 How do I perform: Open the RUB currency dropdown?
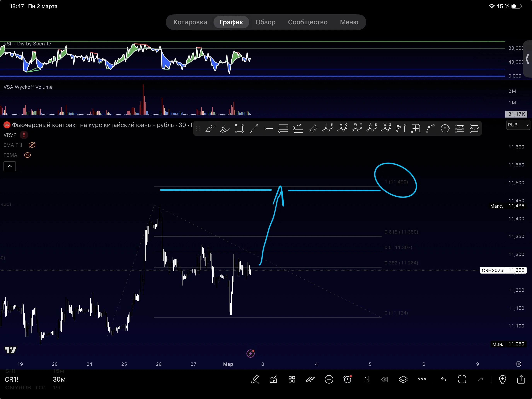(x=518, y=125)
